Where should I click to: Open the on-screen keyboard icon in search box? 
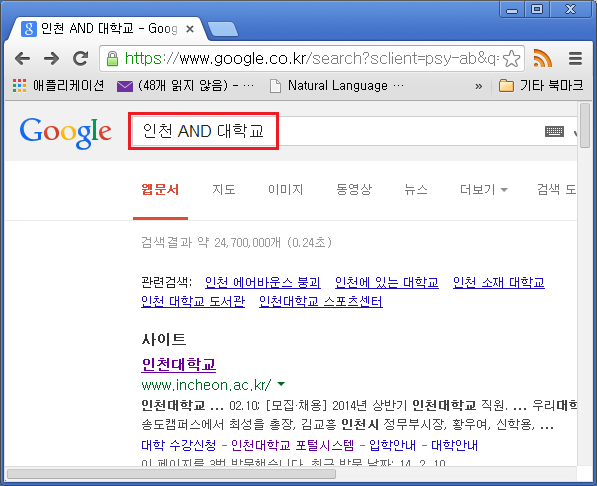pos(554,132)
